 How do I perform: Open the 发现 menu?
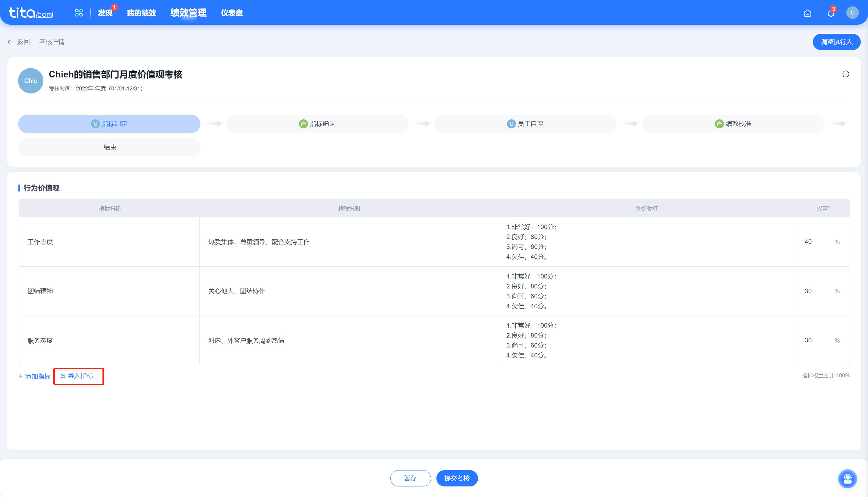[x=105, y=13]
